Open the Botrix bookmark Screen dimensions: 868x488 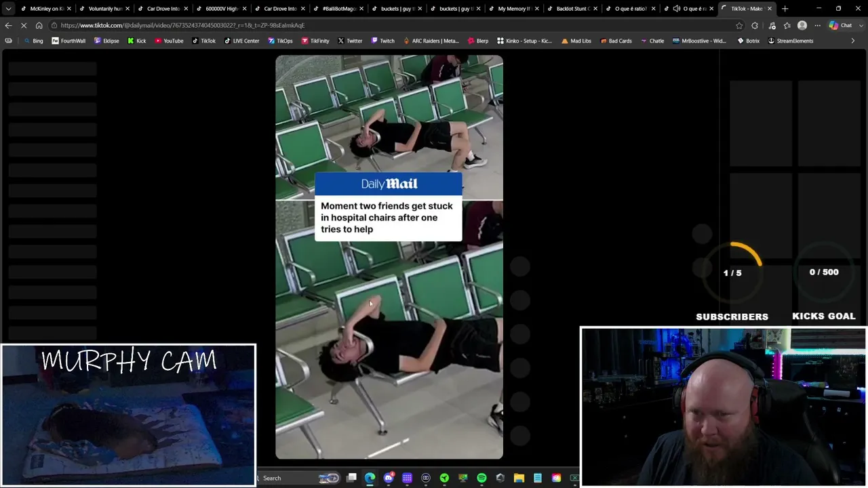tap(749, 41)
